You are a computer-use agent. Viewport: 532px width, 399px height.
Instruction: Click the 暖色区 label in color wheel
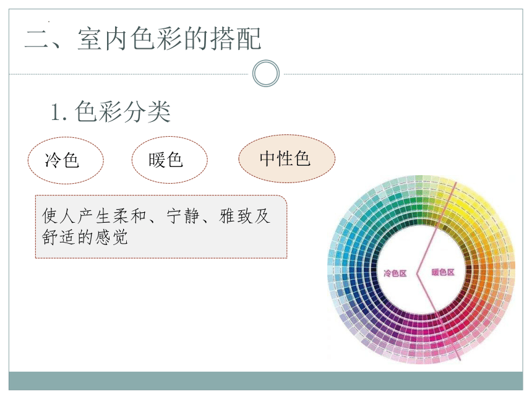click(443, 272)
